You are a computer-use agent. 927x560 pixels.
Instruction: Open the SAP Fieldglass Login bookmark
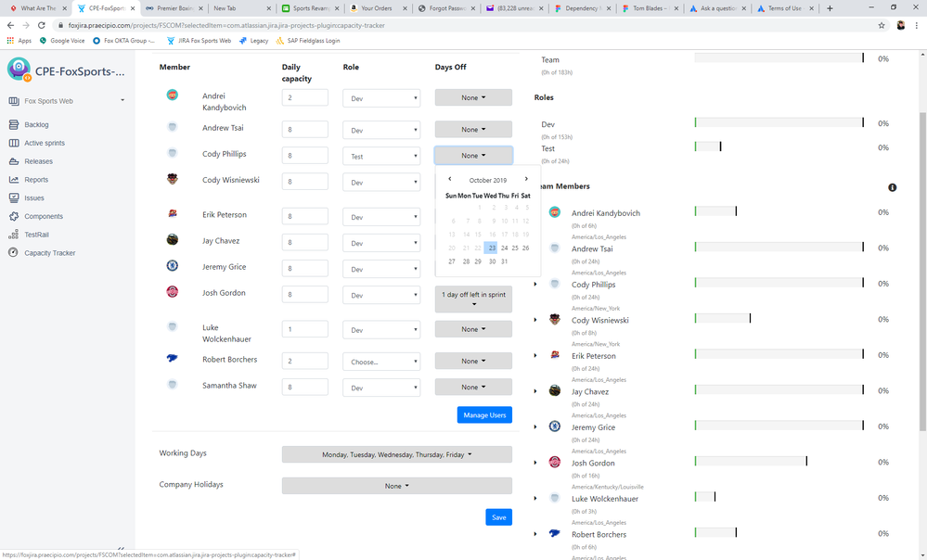(307, 41)
